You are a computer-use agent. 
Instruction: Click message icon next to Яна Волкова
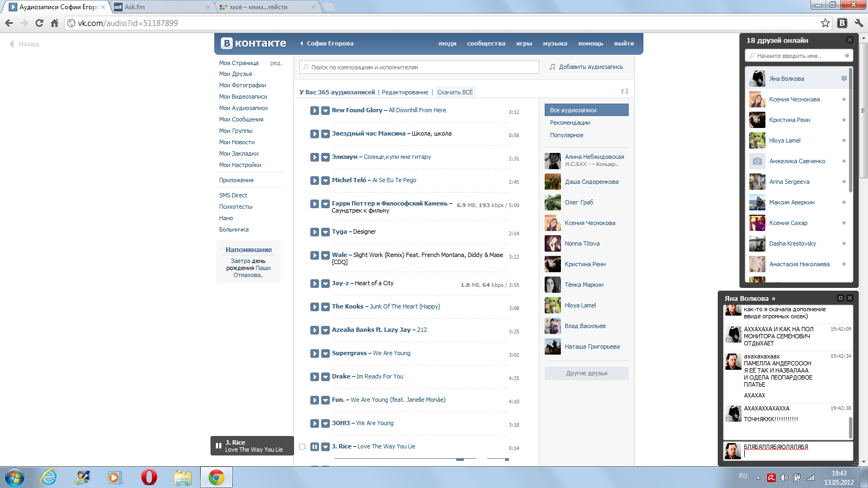coord(844,79)
